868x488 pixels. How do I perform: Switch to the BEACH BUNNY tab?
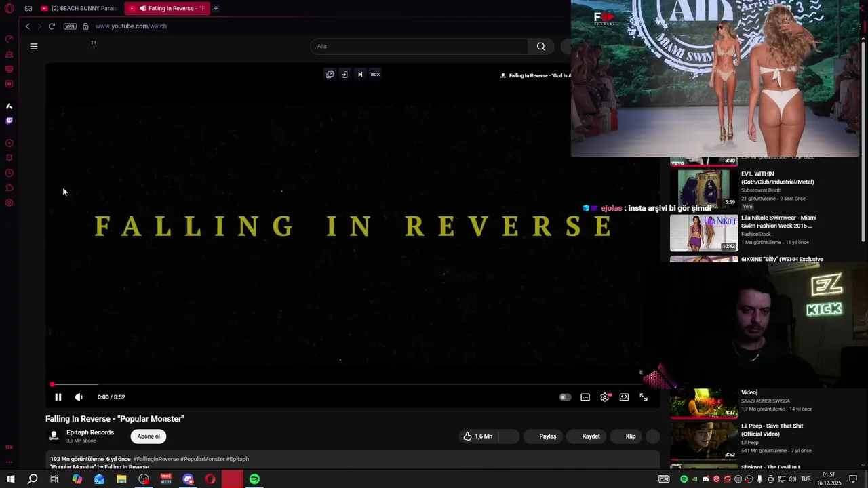(79, 8)
